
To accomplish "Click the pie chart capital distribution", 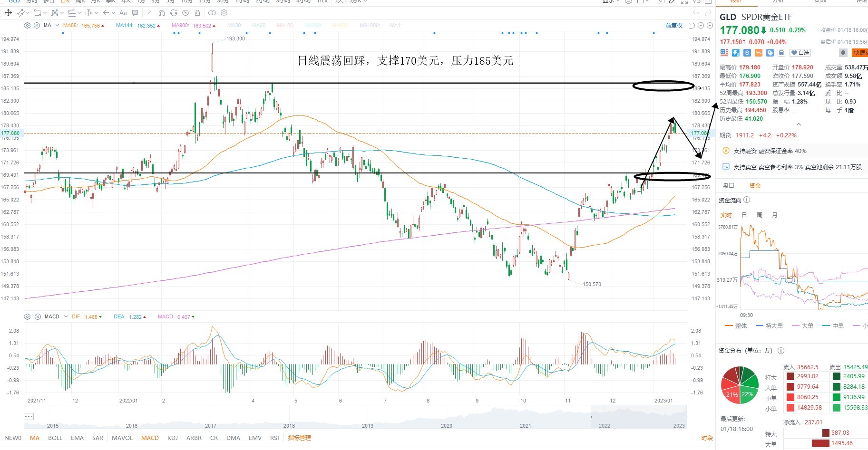I will click(x=740, y=385).
